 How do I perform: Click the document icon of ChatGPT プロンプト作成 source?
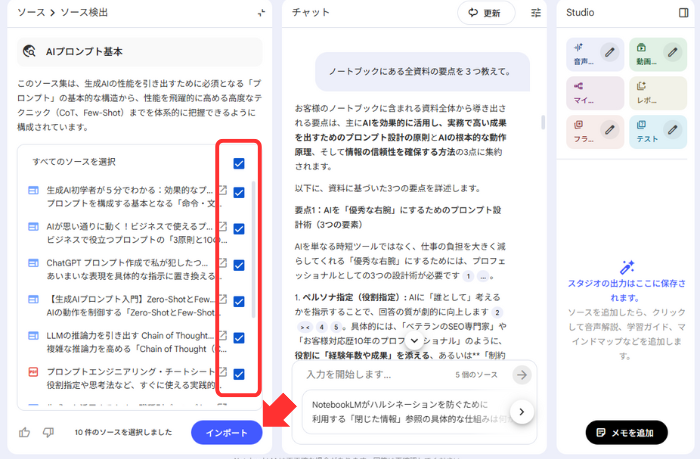(33, 263)
